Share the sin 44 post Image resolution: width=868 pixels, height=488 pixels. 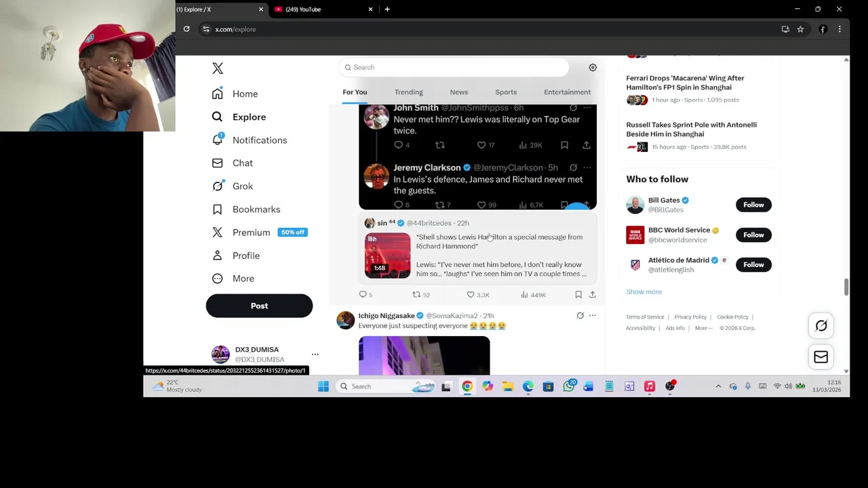[592, 295]
